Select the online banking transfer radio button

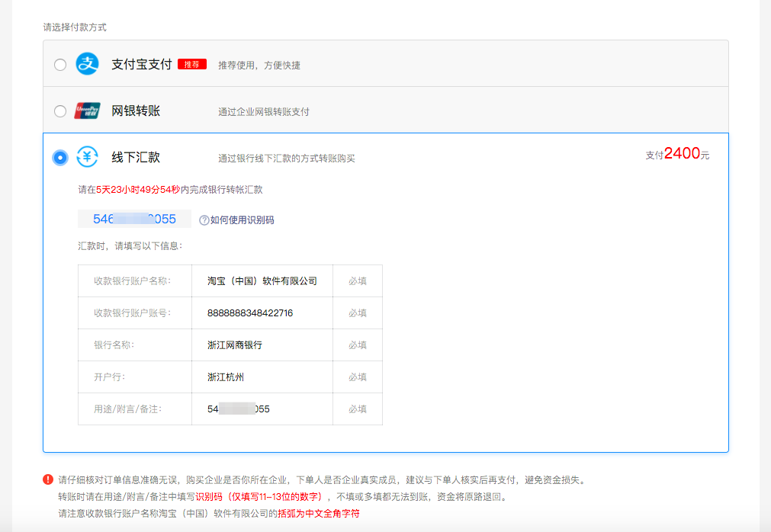click(x=60, y=111)
